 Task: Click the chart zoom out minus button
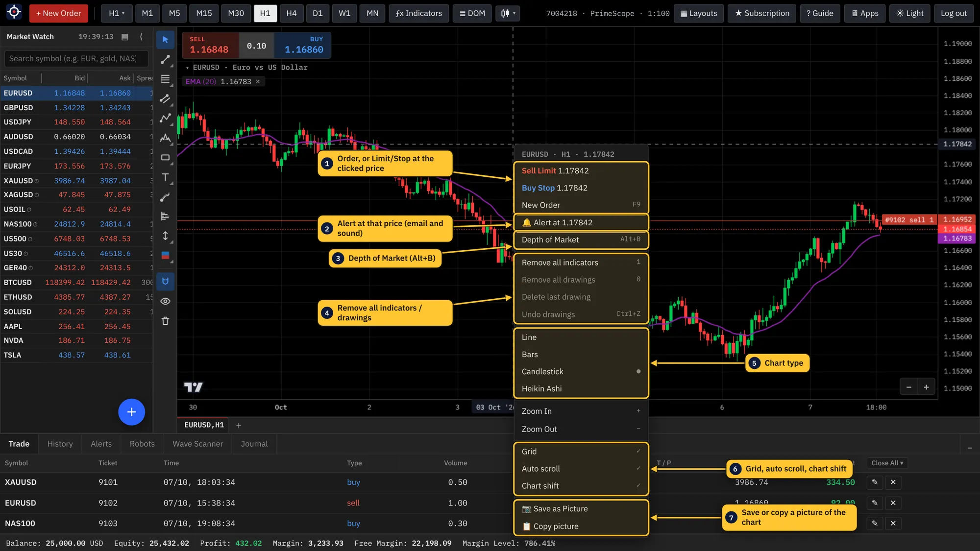(x=909, y=387)
